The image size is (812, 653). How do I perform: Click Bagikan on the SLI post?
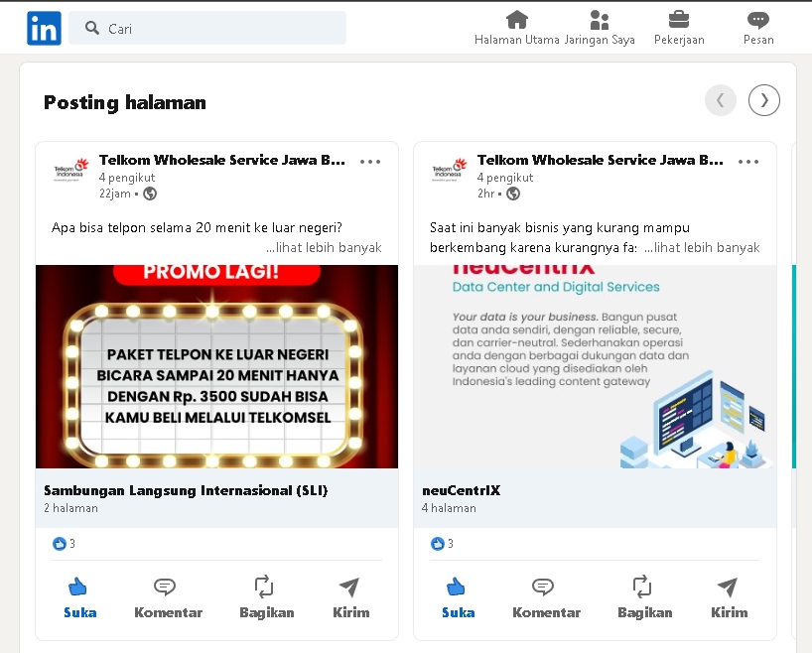267,598
